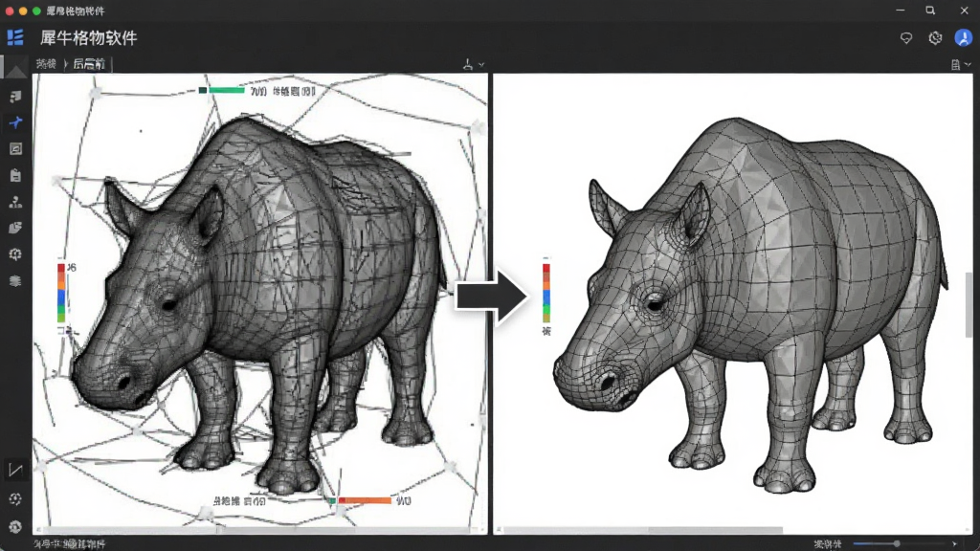Click the stacked layers icon in left sidebar
Image resolution: width=980 pixels, height=551 pixels.
click(15, 281)
